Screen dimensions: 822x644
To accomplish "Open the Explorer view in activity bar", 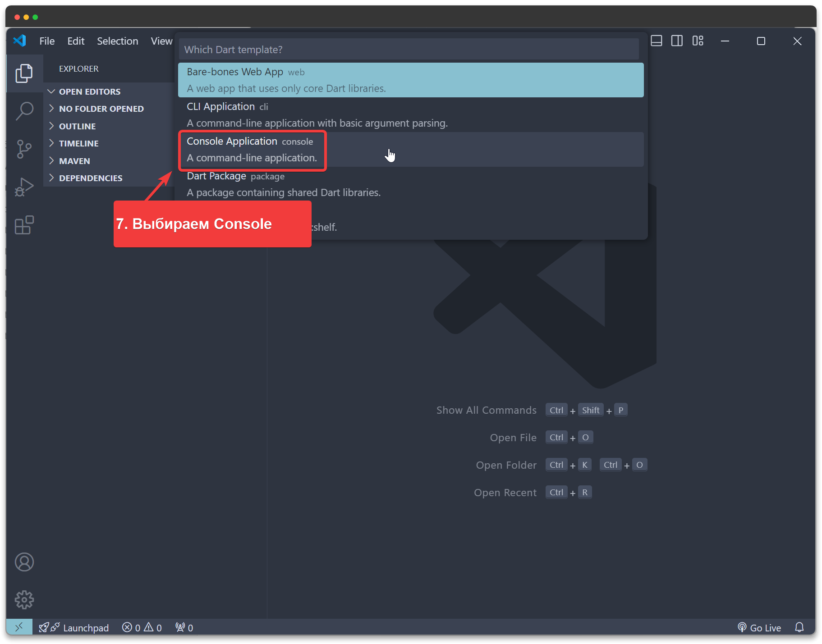I will 24,73.
